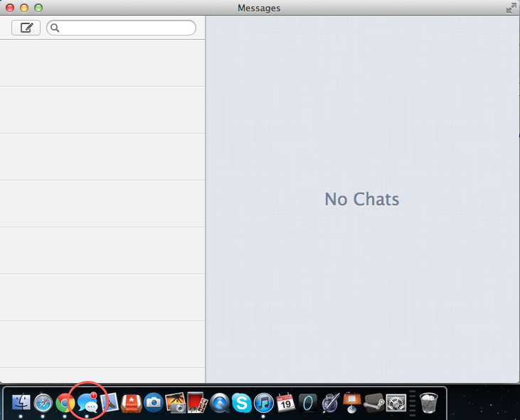Open System Preferences gear in the Dock
The height and width of the screenshot is (420, 520).
tap(396, 403)
